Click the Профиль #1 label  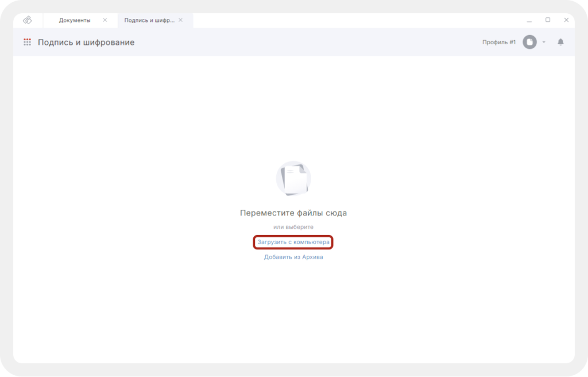coord(498,42)
